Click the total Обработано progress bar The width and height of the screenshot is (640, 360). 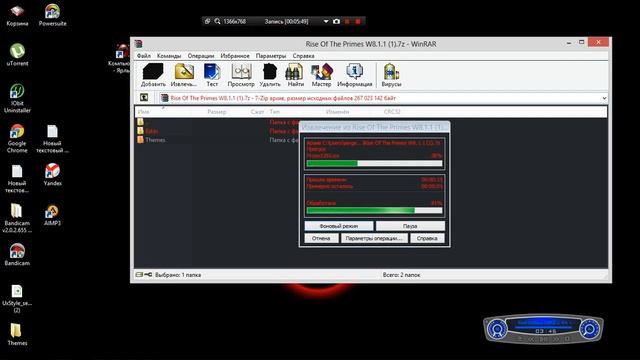pos(374,211)
